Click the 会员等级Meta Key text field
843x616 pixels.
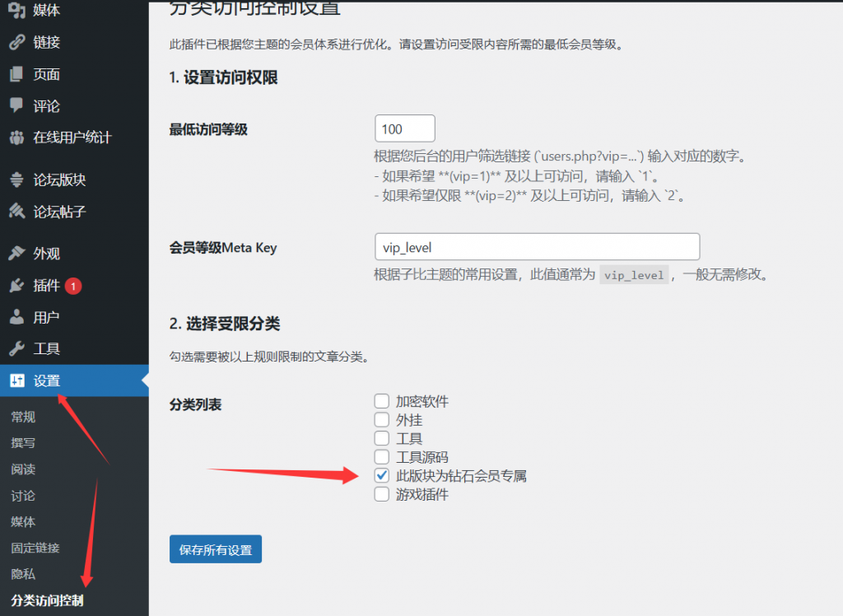pos(537,247)
